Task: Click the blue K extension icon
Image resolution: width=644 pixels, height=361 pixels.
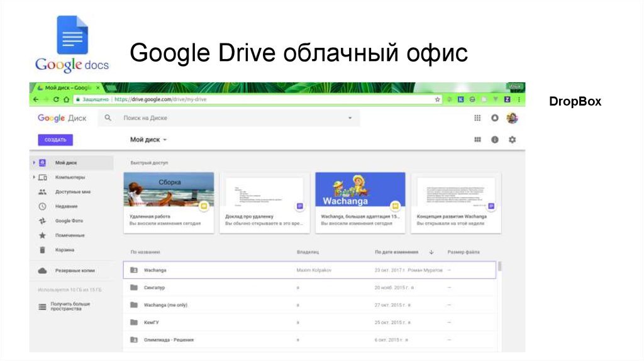Action: coord(461,99)
